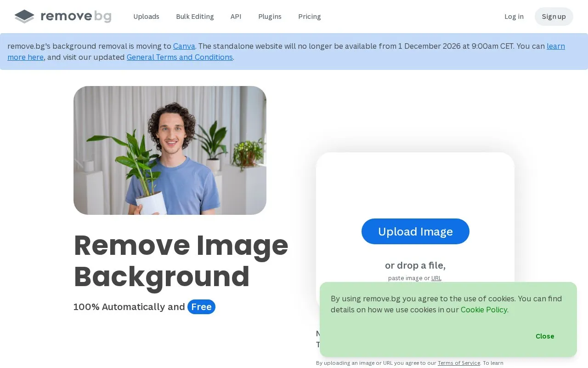
Task: Click the URL link under paste image
Action: pos(436,278)
